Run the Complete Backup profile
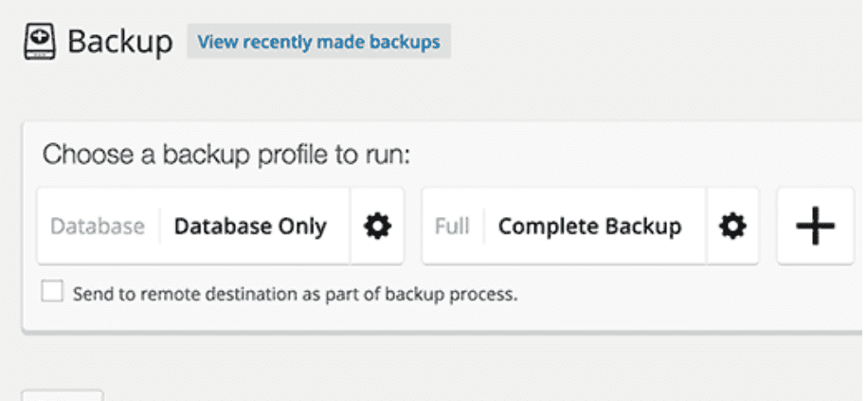Screen dimensions: 868x401 click(x=564, y=226)
